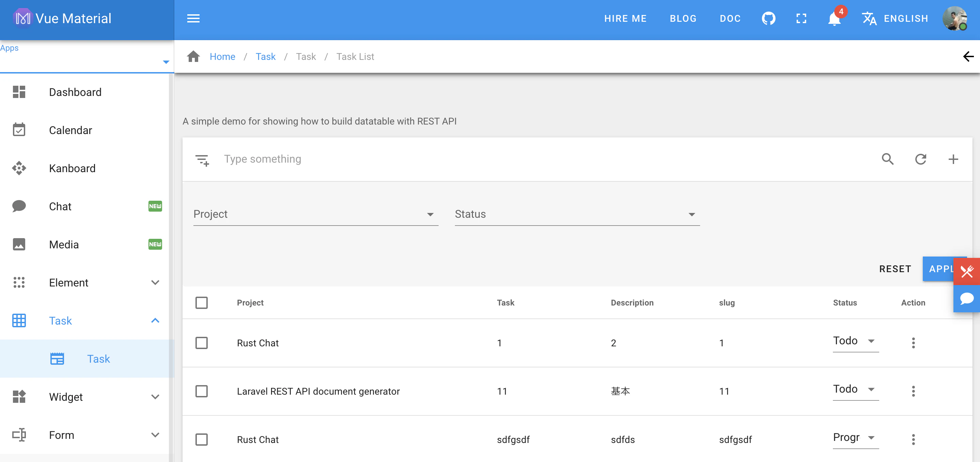This screenshot has width=980, height=462.
Task: Open row actions for the Rust Chat task 1 row
Action: (913, 343)
